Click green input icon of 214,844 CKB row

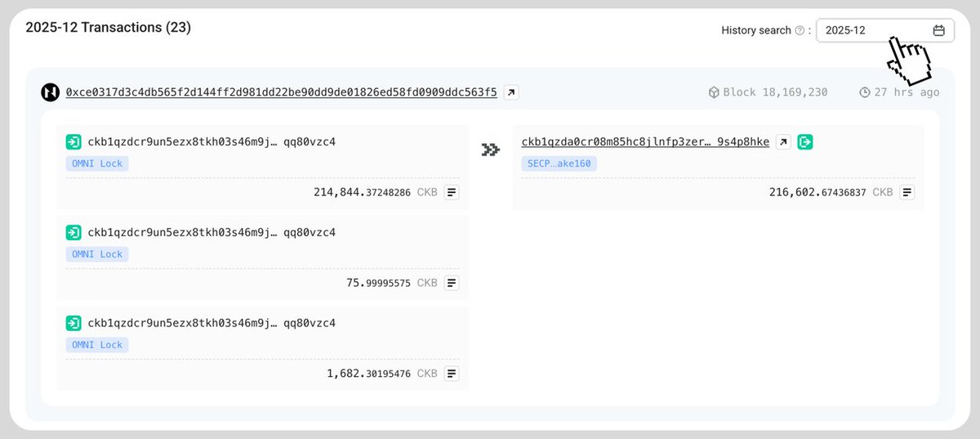(x=73, y=141)
